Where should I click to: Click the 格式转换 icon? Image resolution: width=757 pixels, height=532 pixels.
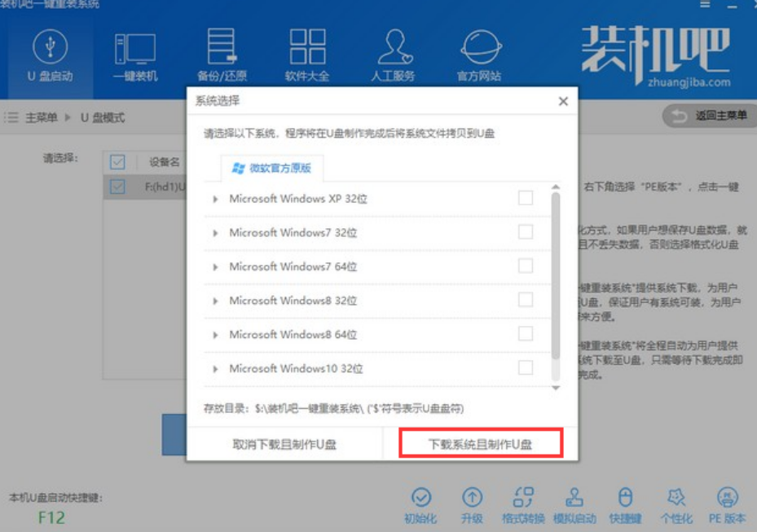coord(523,497)
